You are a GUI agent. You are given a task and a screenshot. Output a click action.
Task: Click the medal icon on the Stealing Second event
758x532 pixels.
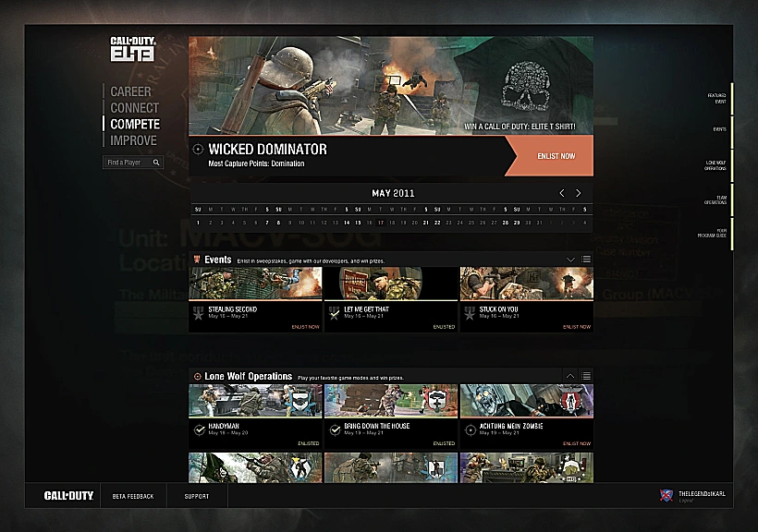pos(198,312)
